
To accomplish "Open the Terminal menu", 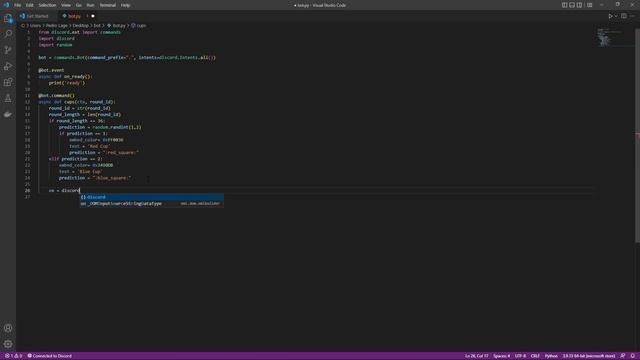I will (x=108, y=5).
